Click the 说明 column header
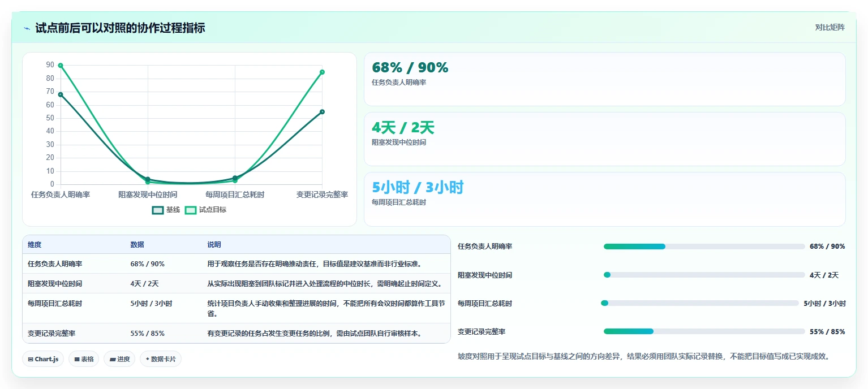Image resolution: width=868 pixels, height=389 pixels. pyautogui.click(x=214, y=245)
